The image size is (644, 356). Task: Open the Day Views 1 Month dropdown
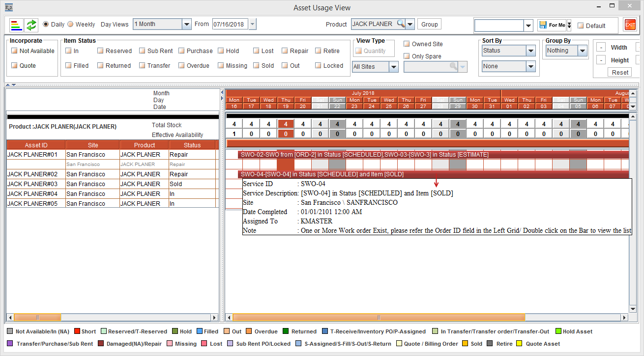click(186, 24)
